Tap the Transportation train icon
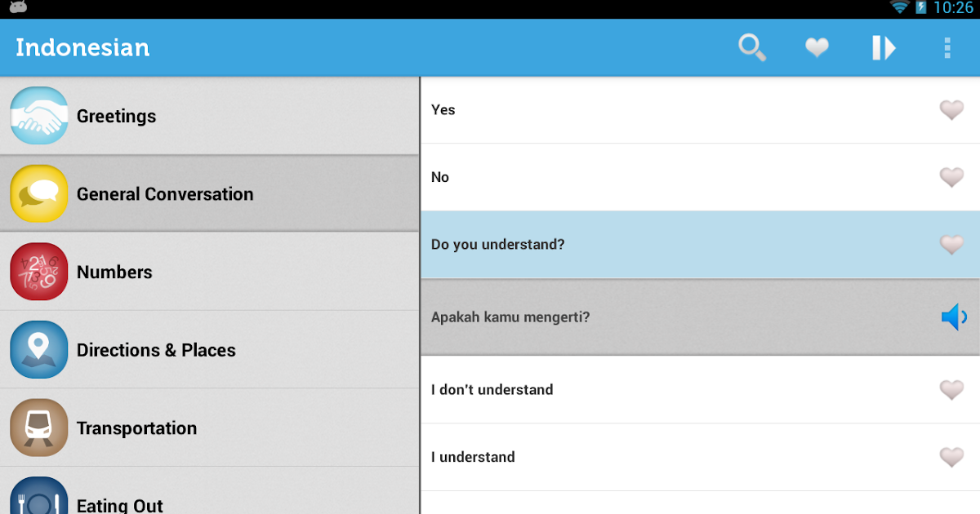This screenshot has width=980, height=514. pos(39,428)
